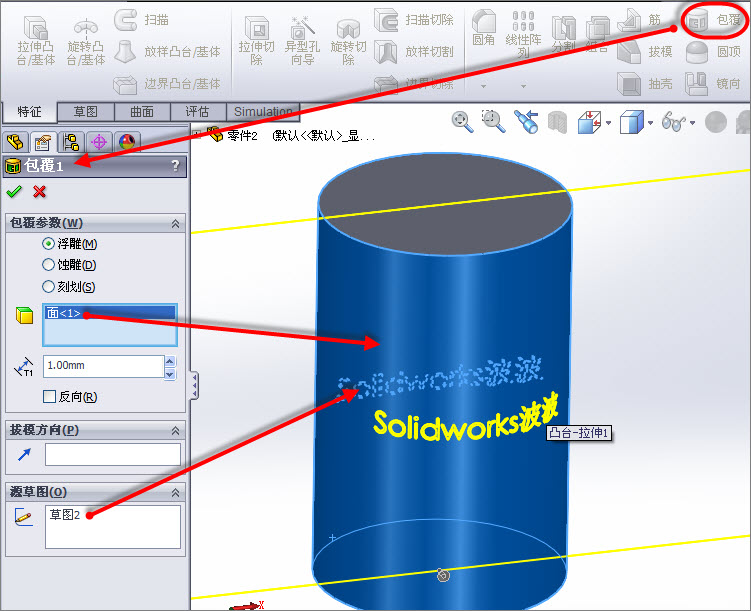Switch to the Simulation tab

pyautogui.click(x=263, y=112)
